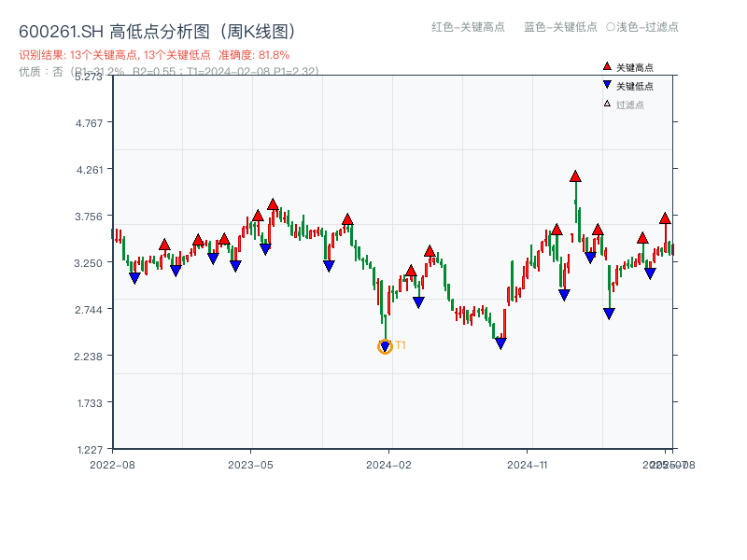Click the hollow circle before 浅色-过滤点
This screenshot has height=560, width=747.
611,27
